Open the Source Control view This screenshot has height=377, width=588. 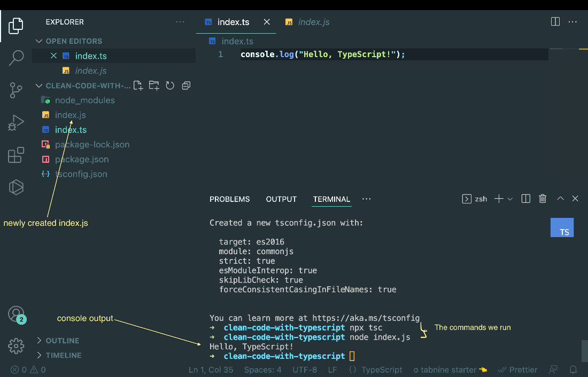point(16,90)
